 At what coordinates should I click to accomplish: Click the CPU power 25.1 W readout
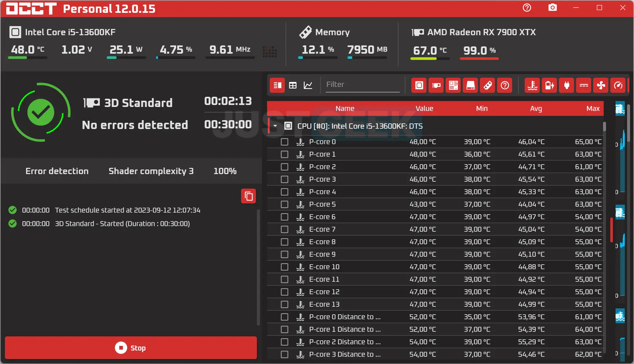(x=126, y=50)
